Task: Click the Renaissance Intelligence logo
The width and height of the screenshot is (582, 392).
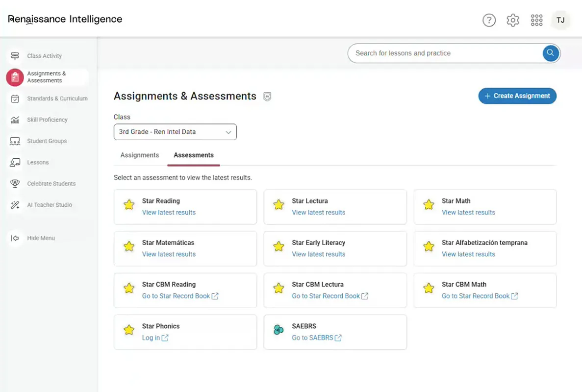Action: click(65, 19)
